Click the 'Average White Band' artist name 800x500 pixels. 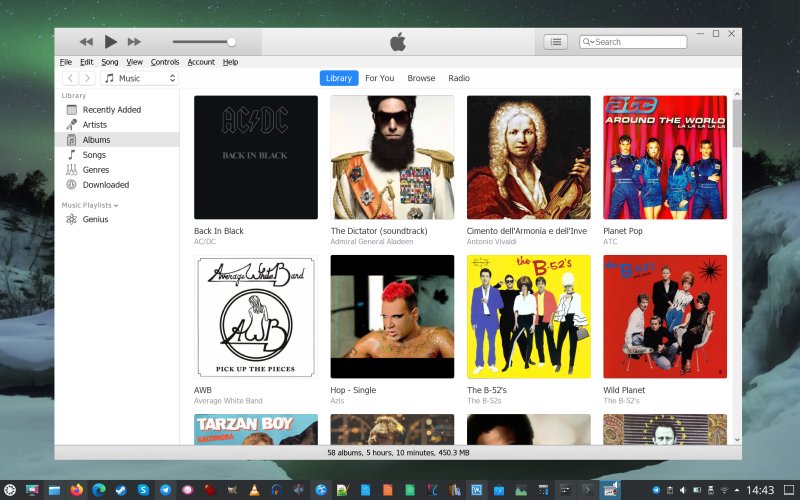pos(228,401)
